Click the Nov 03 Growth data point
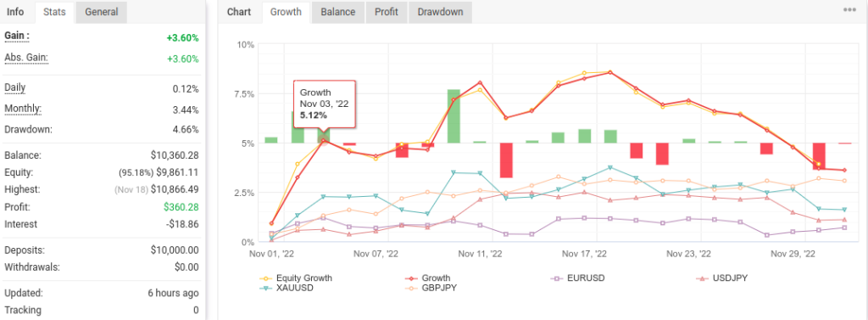This screenshot has height=320, width=868. pos(325,140)
